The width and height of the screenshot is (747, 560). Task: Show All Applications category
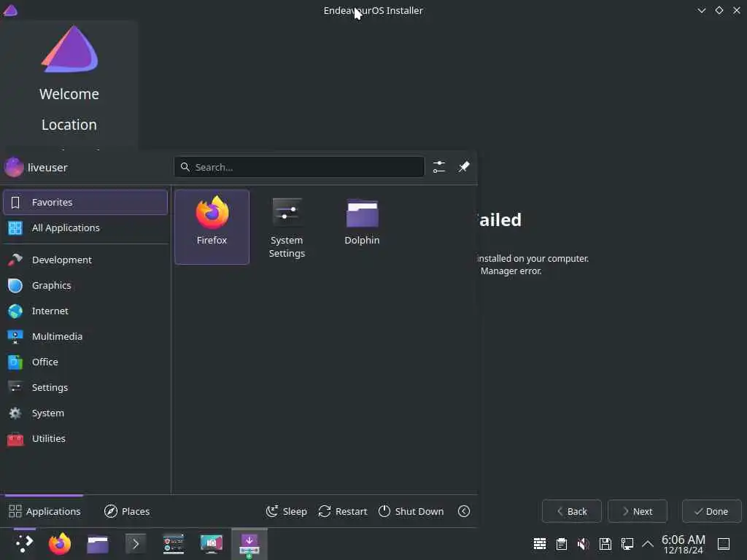[85, 228]
